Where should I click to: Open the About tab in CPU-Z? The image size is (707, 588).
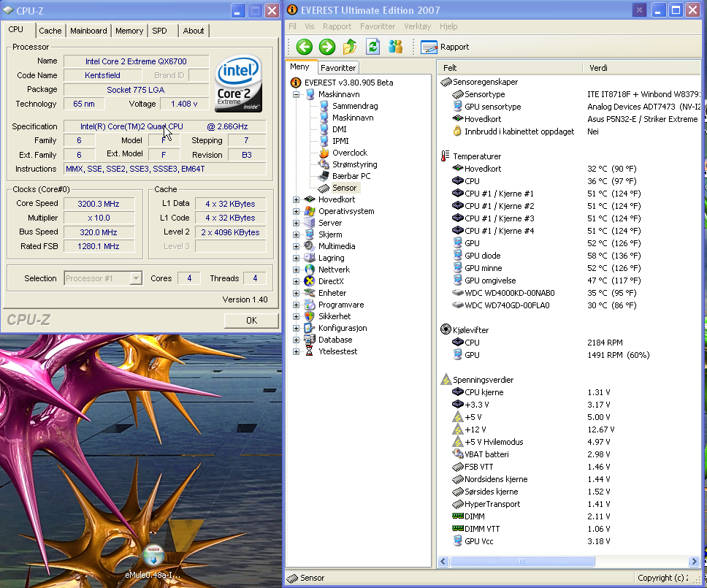point(194,31)
